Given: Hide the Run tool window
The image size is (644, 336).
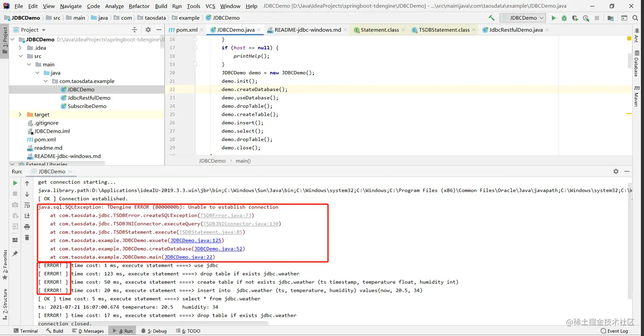Looking at the screenshot, I should coord(627,171).
